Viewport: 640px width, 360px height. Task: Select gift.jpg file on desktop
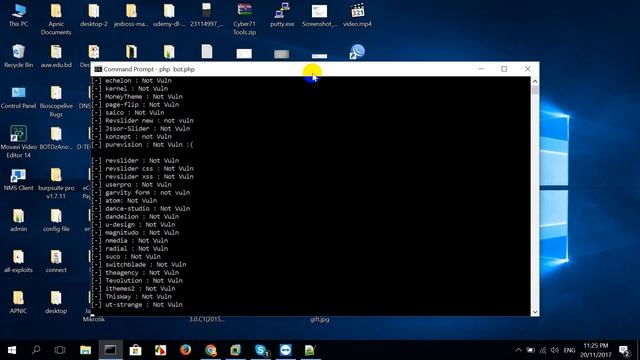point(320,320)
